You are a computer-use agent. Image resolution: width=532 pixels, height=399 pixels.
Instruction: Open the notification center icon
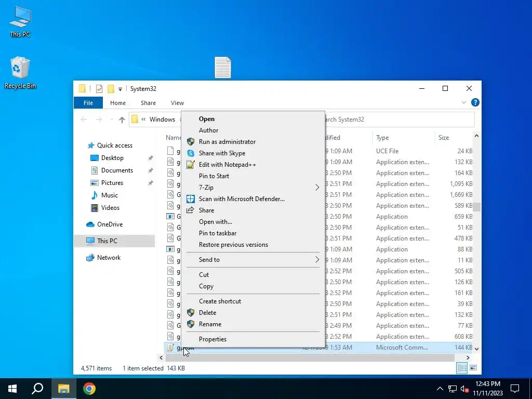tap(515, 389)
